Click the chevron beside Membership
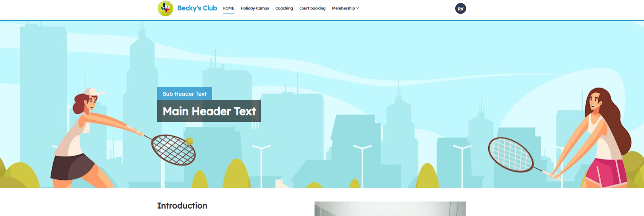 click(x=358, y=8)
